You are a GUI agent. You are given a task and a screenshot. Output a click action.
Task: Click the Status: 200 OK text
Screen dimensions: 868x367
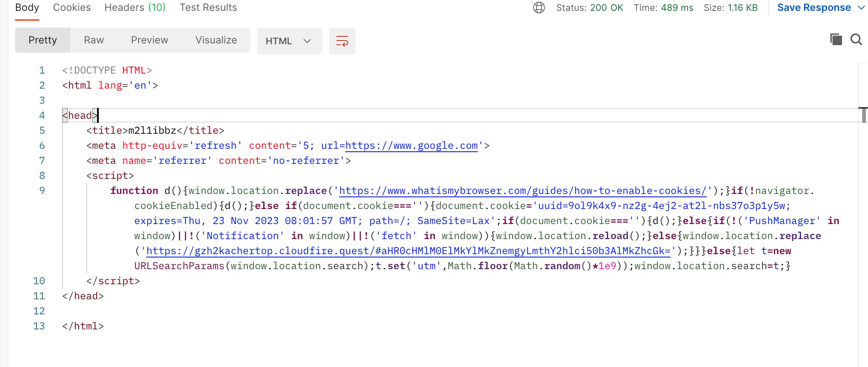coord(589,8)
